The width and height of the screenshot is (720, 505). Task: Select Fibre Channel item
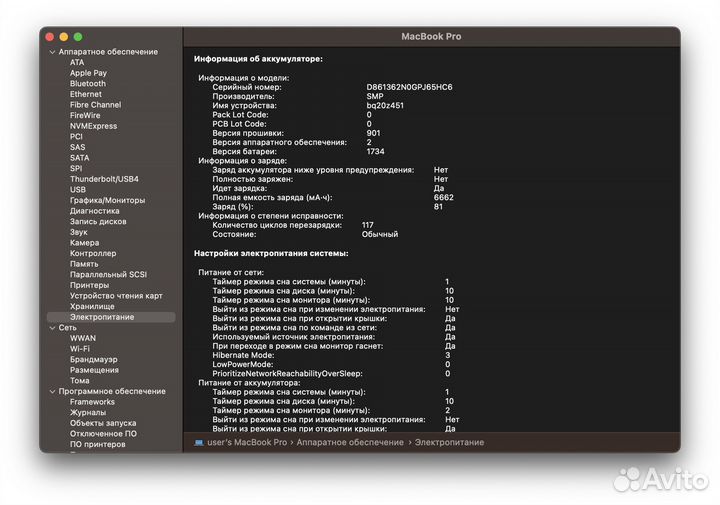coord(96,105)
